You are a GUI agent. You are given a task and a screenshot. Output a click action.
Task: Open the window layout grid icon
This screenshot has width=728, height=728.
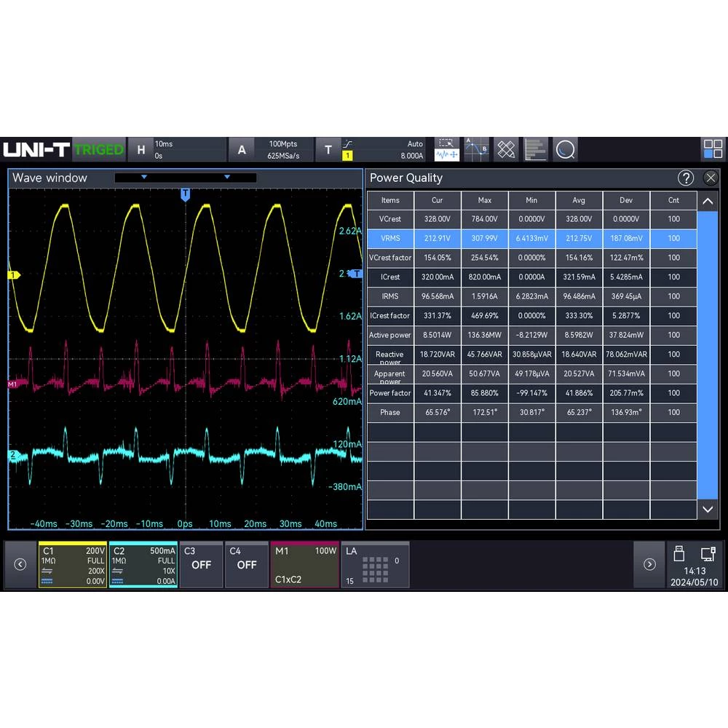713,149
